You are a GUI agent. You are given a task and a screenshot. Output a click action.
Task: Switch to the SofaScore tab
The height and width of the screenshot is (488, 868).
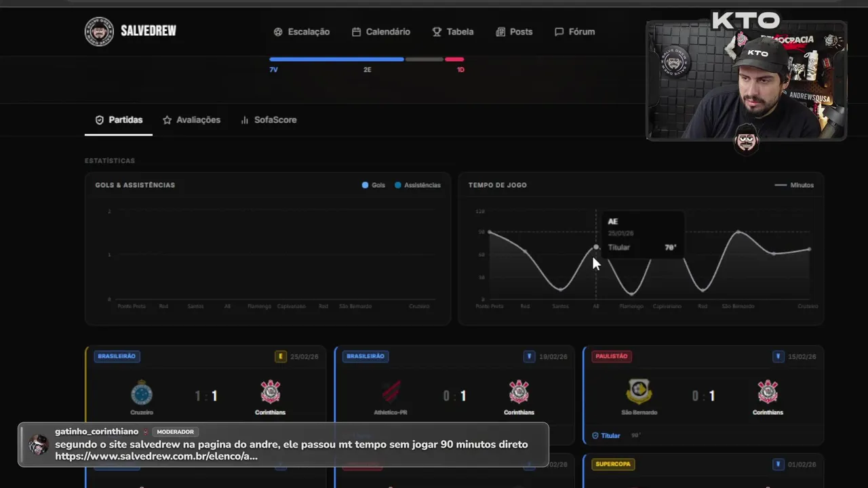[269, 120]
